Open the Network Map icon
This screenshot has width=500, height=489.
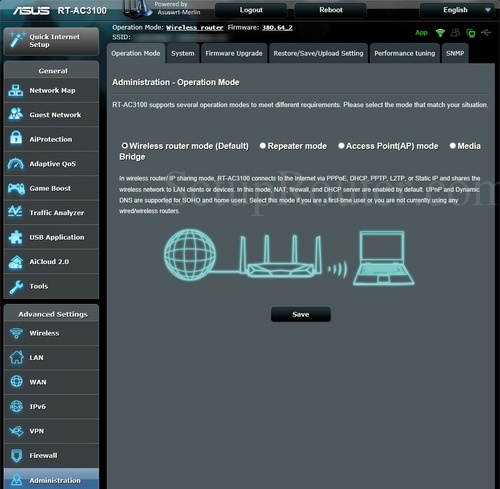tap(16, 90)
